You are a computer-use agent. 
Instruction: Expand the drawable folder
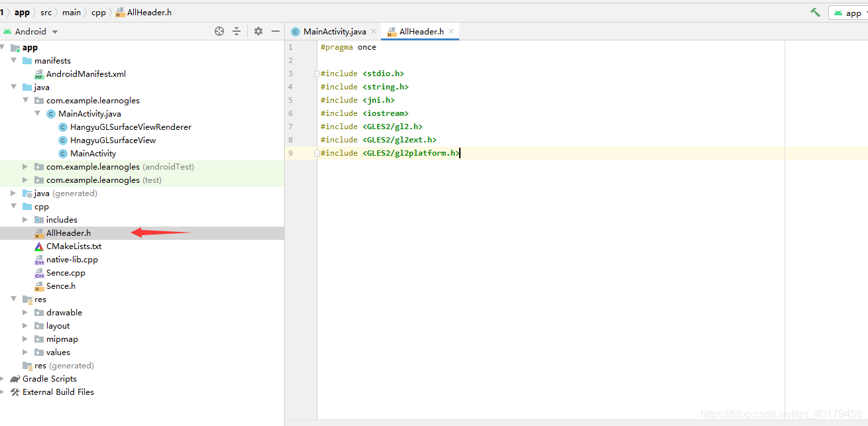[26, 312]
